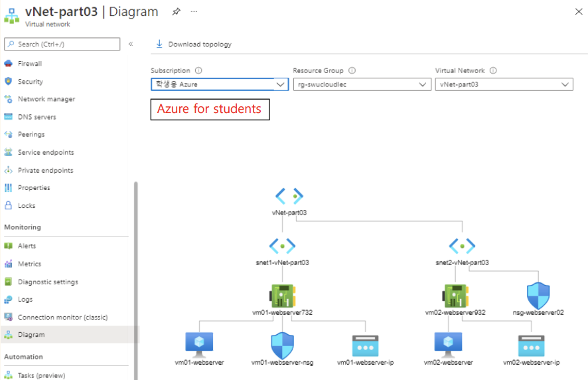Click the Metrics chart sidebar icon

8,264
